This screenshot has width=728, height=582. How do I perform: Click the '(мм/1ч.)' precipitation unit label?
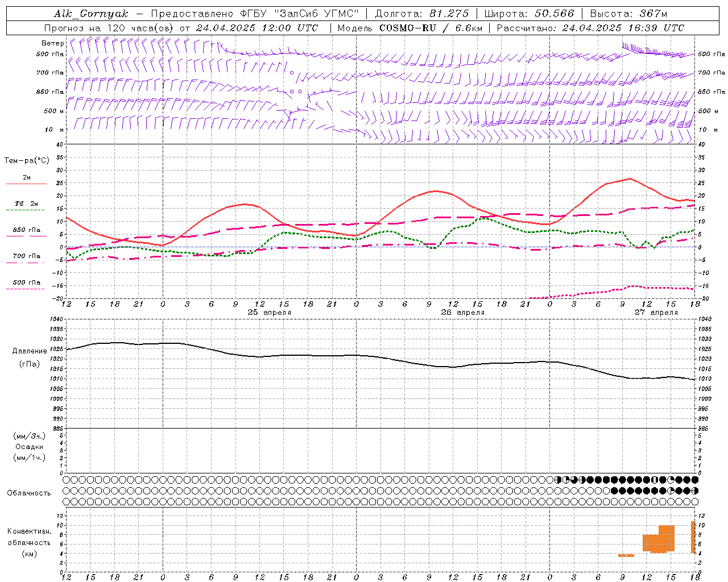click(x=29, y=458)
